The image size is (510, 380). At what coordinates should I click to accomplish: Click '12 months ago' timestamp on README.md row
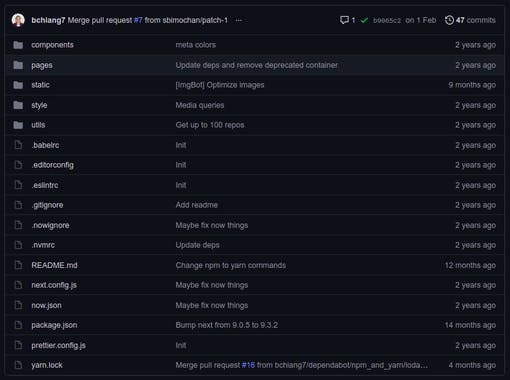pyautogui.click(x=470, y=265)
